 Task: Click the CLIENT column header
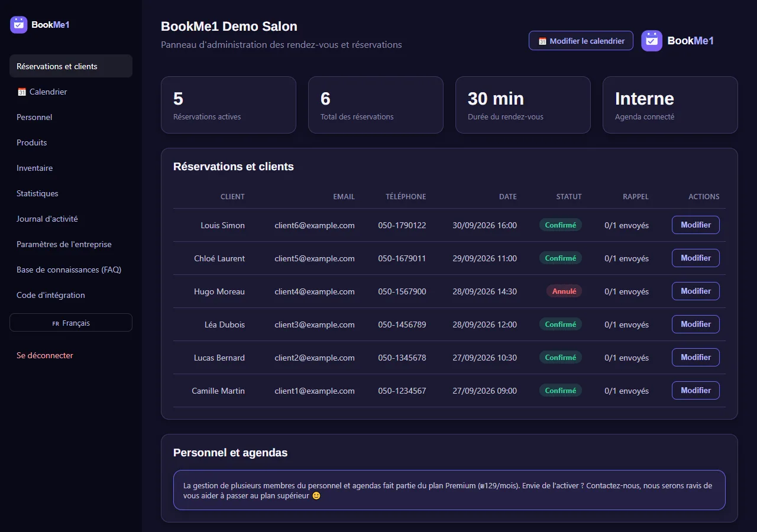coord(232,197)
